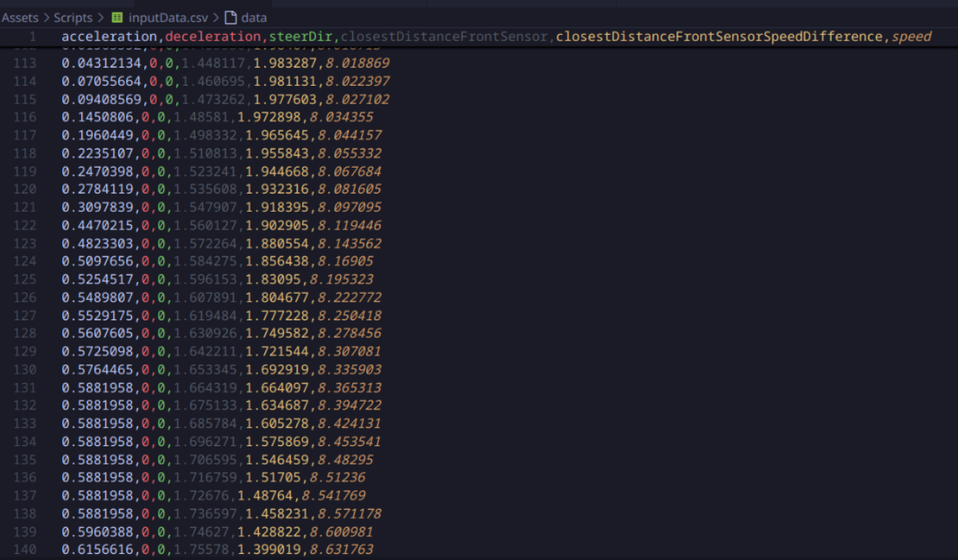This screenshot has height=560, width=958.
Task: Select line number 113 in the gutter
Action: click(x=25, y=63)
